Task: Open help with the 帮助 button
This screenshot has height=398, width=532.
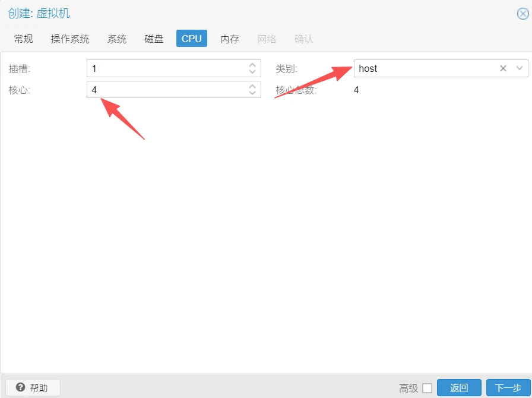Action: coord(33,388)
